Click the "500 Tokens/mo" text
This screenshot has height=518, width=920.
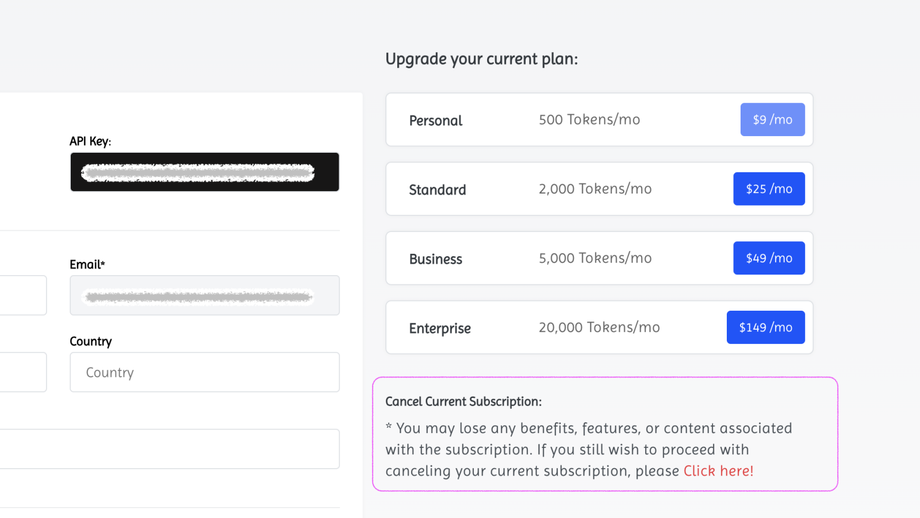589,120
